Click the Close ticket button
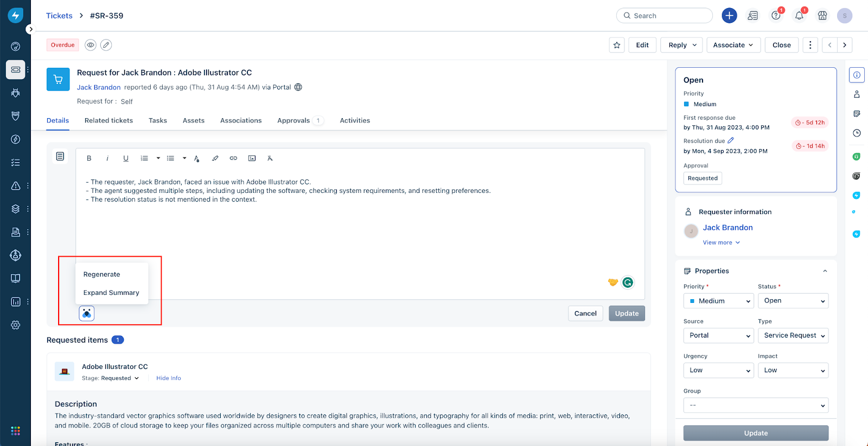This screenshot has height=446, width=868. (x=781, y=45)
